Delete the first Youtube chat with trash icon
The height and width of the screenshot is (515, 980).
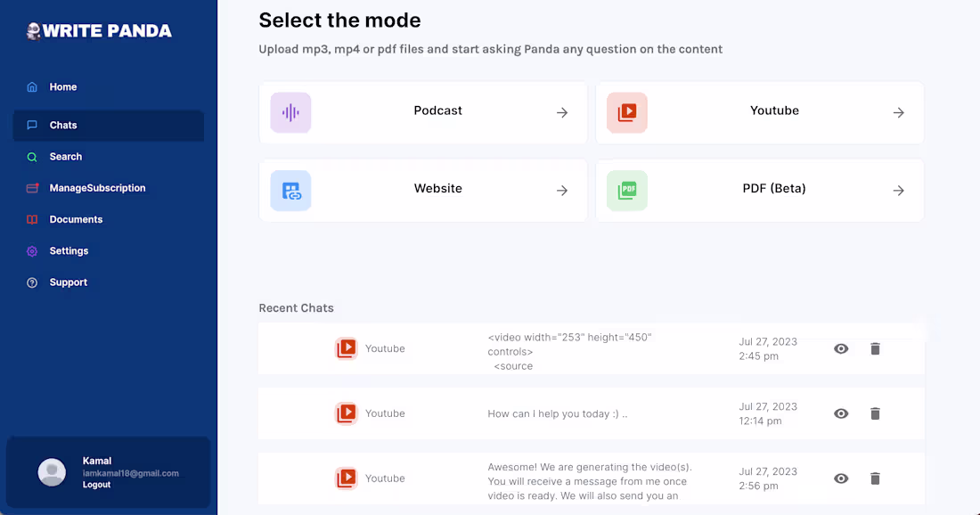875,348
